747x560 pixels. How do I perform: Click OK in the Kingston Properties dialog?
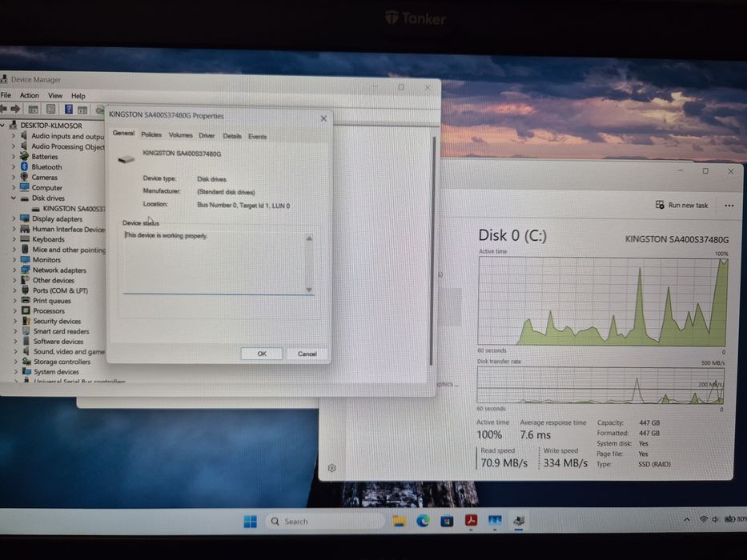tap(262, 354)
